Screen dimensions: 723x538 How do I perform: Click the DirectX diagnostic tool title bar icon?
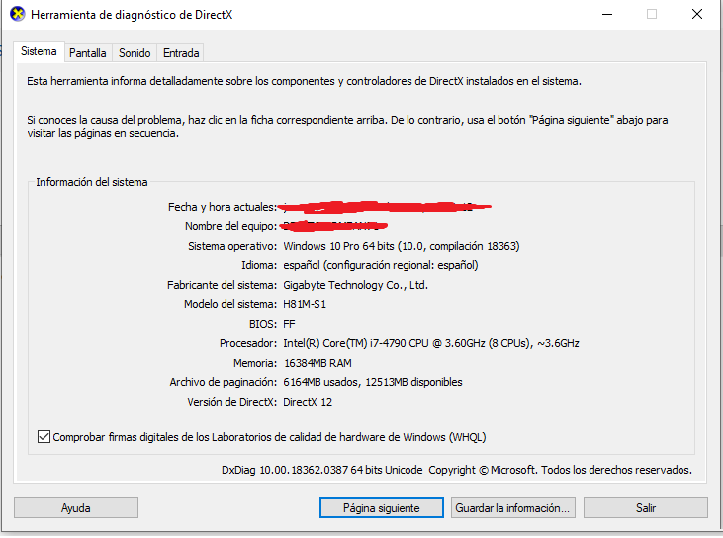18,14
